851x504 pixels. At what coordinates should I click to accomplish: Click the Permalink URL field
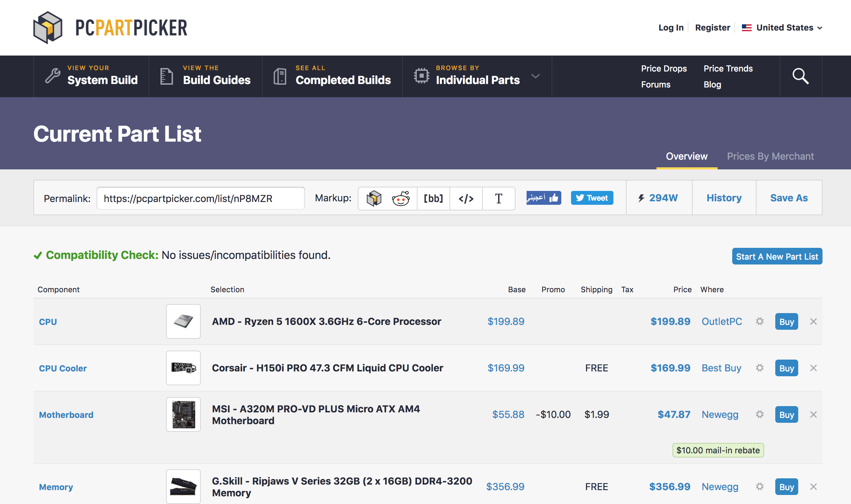(200, 198)
